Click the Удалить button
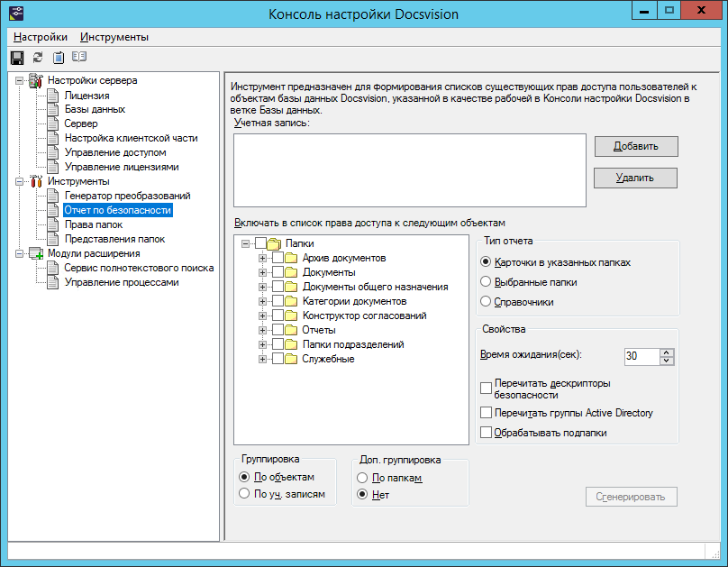This screenshot has width=728, height=567. click(x=635, y=178)
